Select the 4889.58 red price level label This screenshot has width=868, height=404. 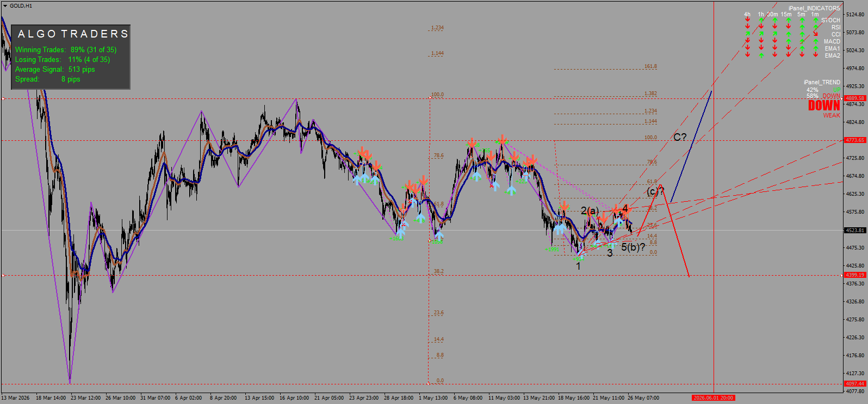pyautogui.click(x=855, y=98)
